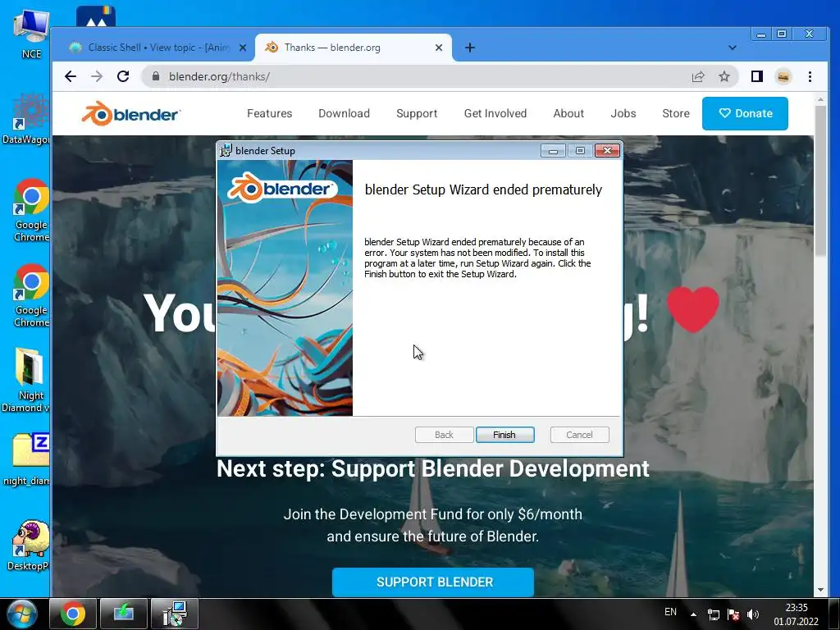Go back in Chrome
Viewport: 840px width, 630px height.
71,76
